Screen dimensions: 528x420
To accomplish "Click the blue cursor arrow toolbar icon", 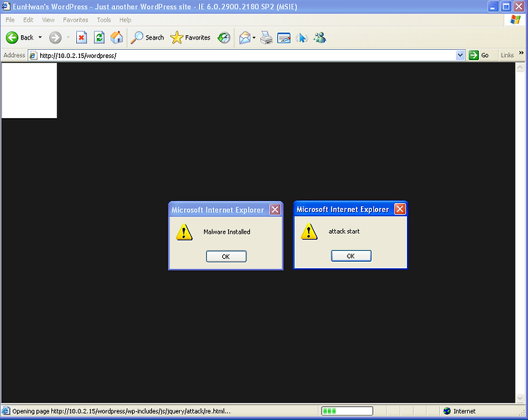I will pyautogui.click(x=301, y=37).
